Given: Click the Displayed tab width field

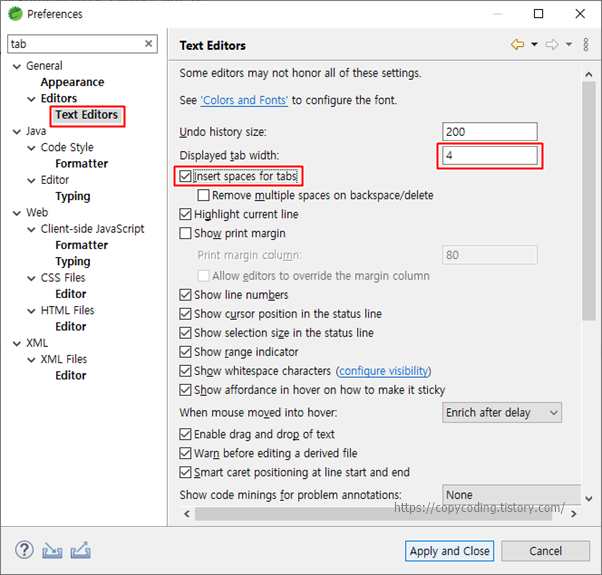Looking at the screenshot, I should (x=490, y=155).
